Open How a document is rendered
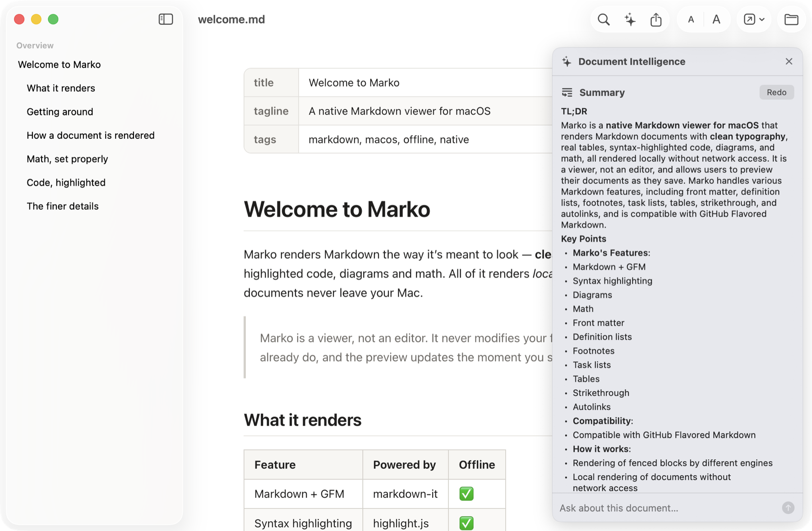This screenshot has height=531, width=812. click(91, 135)
